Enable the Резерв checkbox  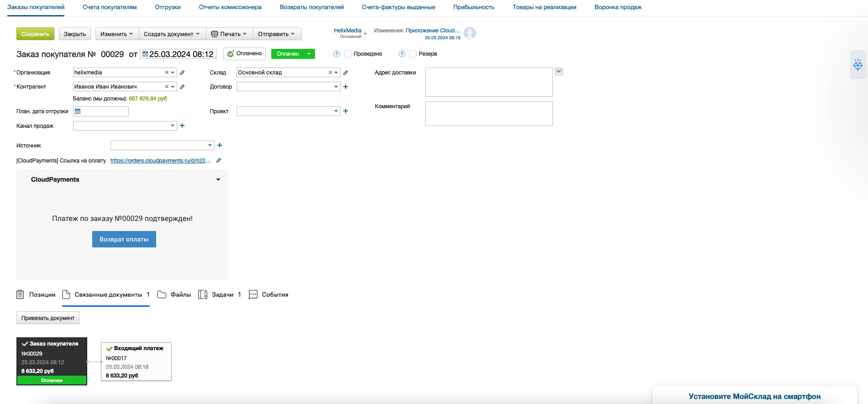pos(413,54)
